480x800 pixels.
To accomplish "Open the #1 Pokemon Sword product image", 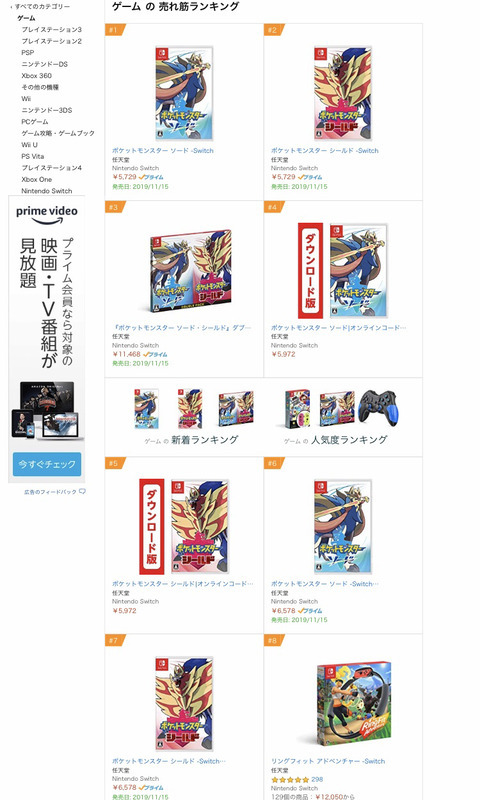I will [x=184, y=93].
